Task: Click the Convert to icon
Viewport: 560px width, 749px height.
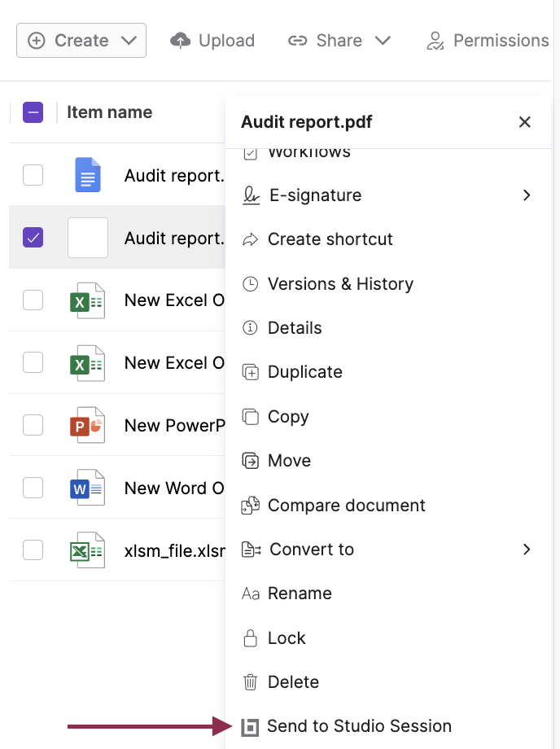Action: coord(252,550)
